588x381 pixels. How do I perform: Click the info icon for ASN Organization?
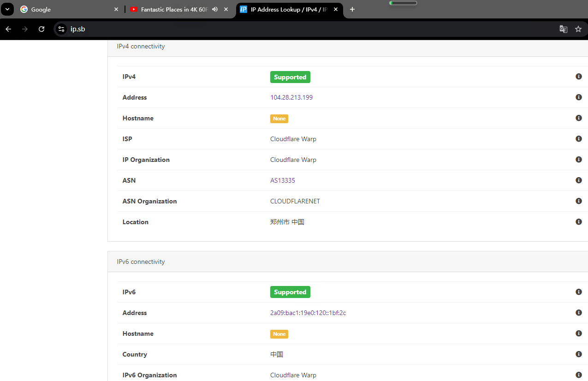(x=579, y=201)
